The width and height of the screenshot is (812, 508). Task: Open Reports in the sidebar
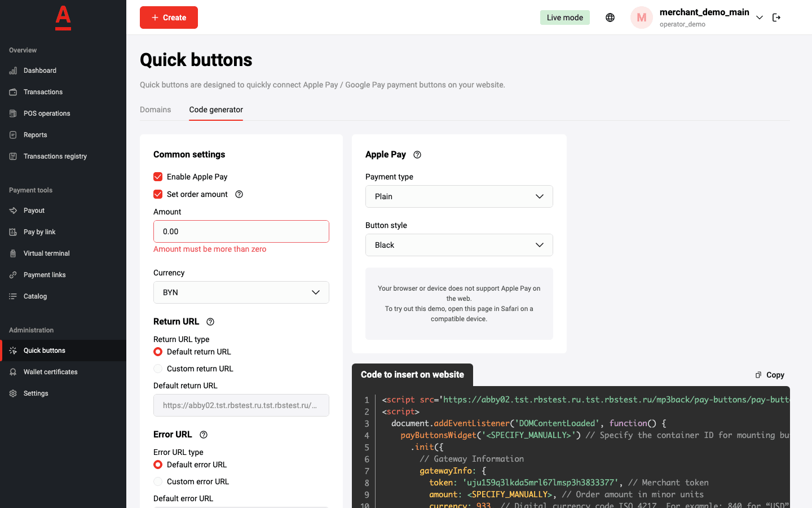(63, 135)
